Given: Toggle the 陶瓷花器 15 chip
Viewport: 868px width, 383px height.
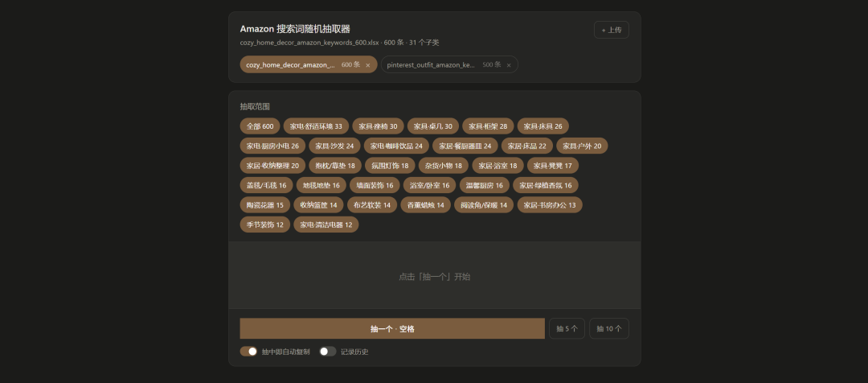Looking at the screenshot, I should tap(265, 205).
